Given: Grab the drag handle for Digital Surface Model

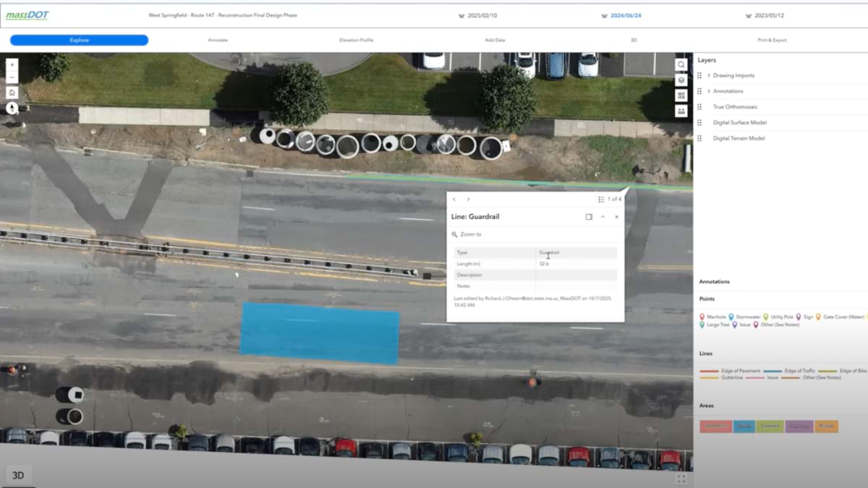Looking at the screenshot, I should [699, 123].
